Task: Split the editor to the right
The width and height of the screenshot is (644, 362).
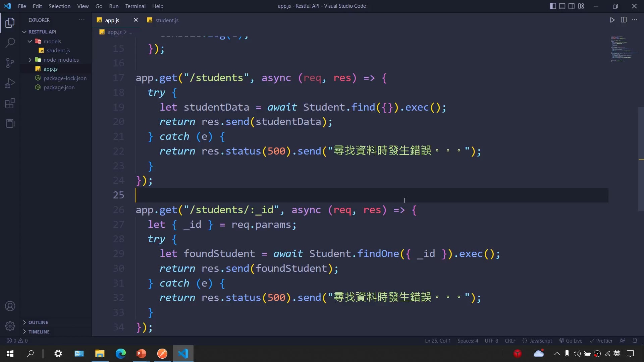Action: coord(624,20)
